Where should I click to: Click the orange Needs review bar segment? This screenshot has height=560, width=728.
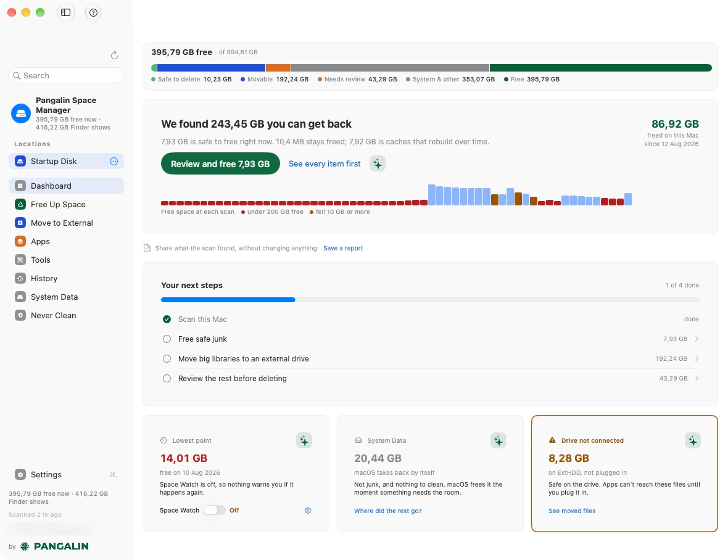278,68
